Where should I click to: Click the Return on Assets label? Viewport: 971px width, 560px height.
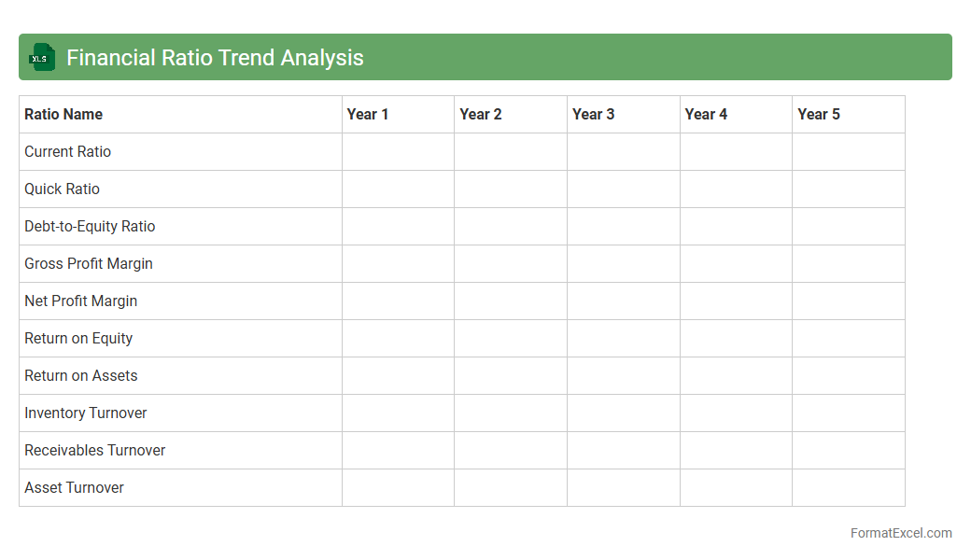(x=80, y=375)
